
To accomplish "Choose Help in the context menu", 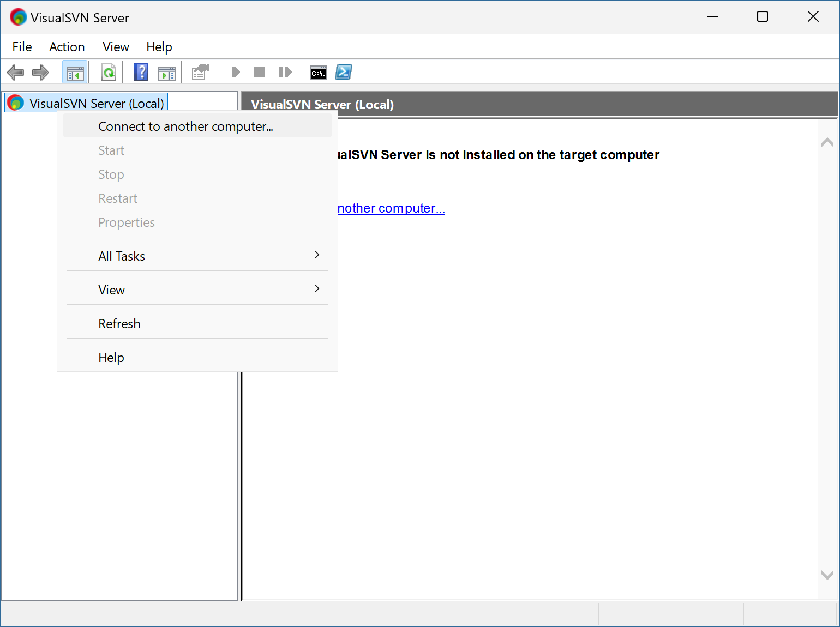I will (x=197, y=358).
